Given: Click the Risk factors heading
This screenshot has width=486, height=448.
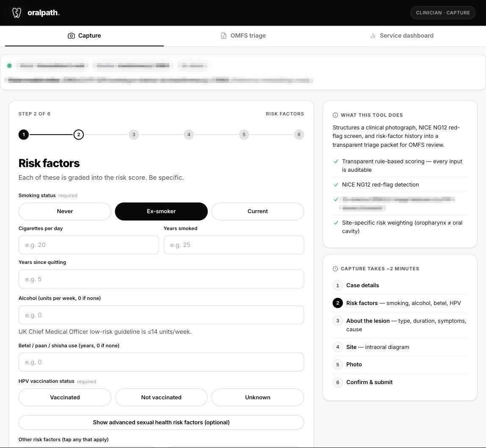Looking at the screenshot, I should pos(49,163).
